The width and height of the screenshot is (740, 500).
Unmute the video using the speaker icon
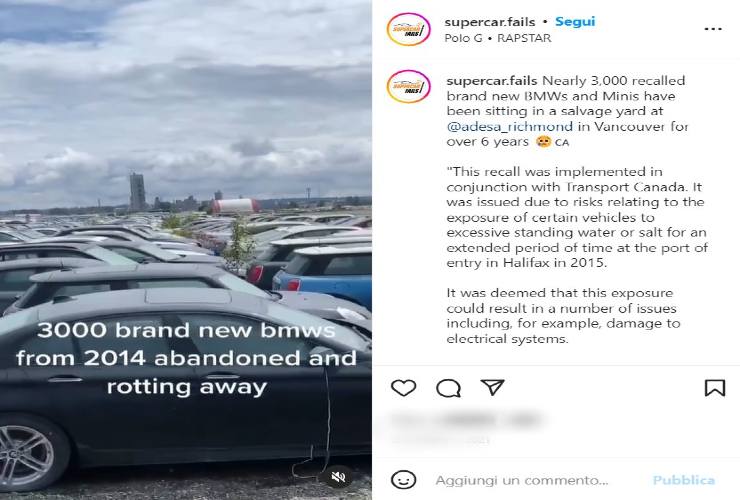pos(338,477)
